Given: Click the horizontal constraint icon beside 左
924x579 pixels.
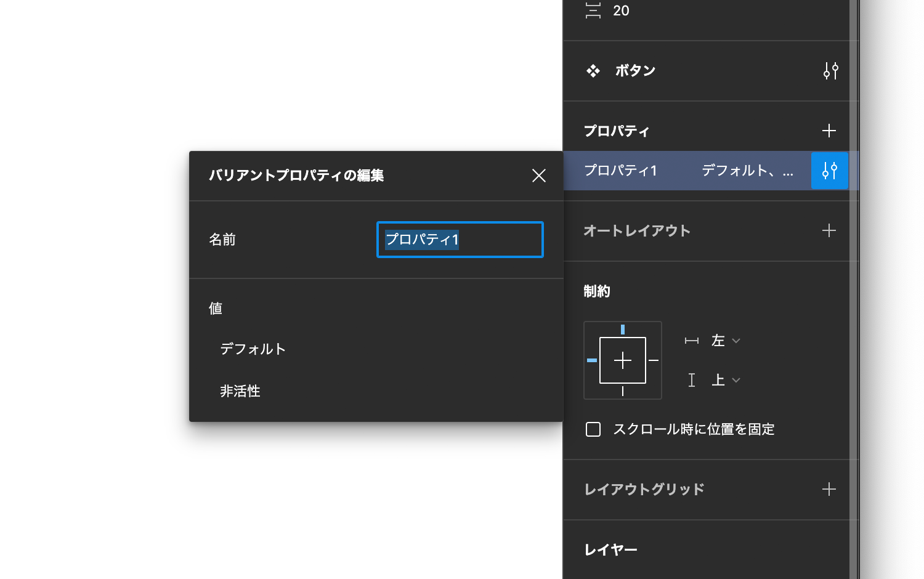Looking at the screenshot, I should click(692, 341).
